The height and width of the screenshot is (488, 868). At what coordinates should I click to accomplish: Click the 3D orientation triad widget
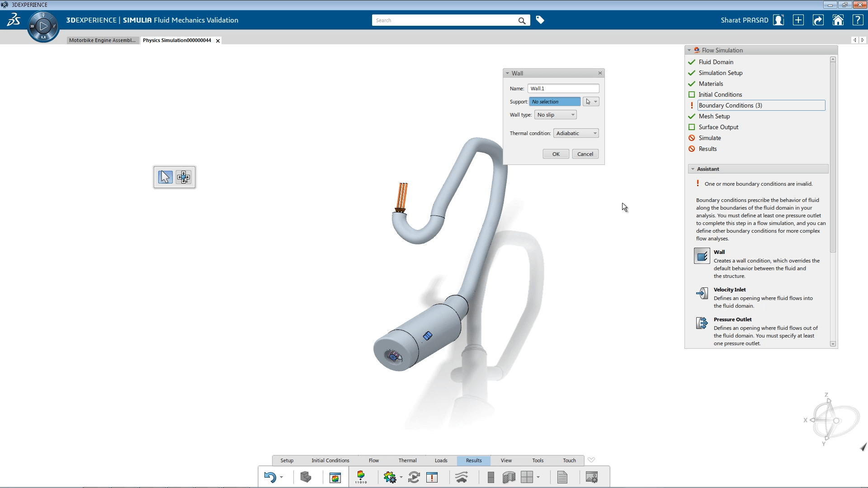[832, 420]
